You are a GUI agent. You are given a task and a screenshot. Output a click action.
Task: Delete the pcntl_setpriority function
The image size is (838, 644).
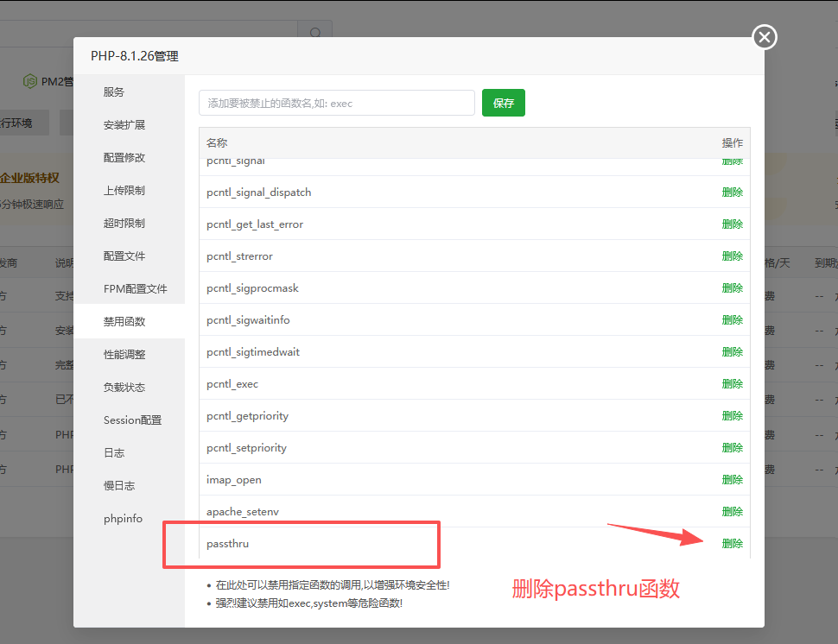click(733, 447)
